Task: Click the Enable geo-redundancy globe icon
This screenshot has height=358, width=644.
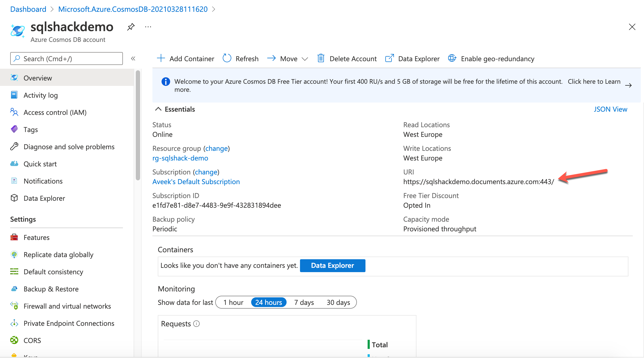Action: click(x=452, y=58)
